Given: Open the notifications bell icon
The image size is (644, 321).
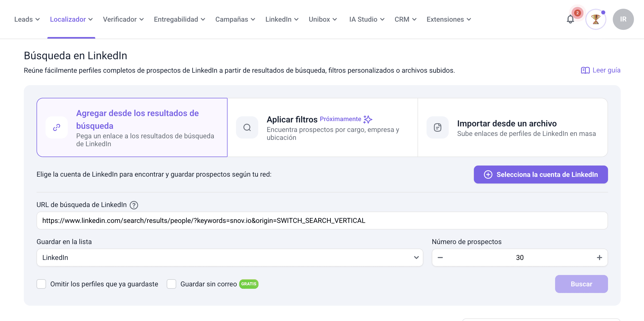Looking at the screenshot, I should click(x=570, y=19).
